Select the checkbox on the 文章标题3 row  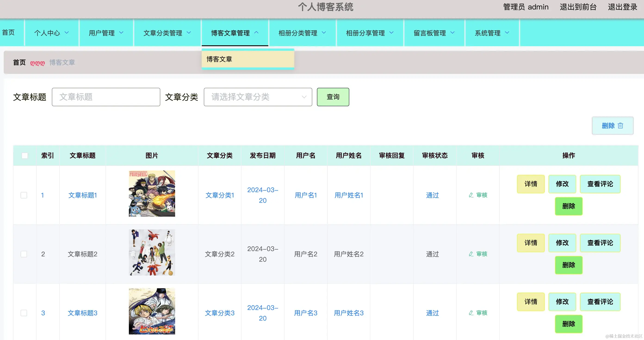(24, 313)
